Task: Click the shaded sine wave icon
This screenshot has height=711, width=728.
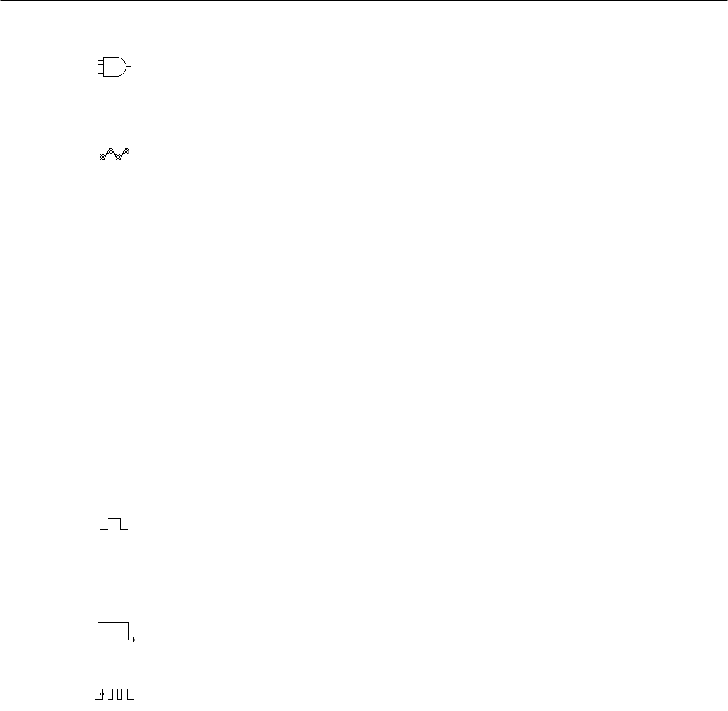Action: (114, 154)
